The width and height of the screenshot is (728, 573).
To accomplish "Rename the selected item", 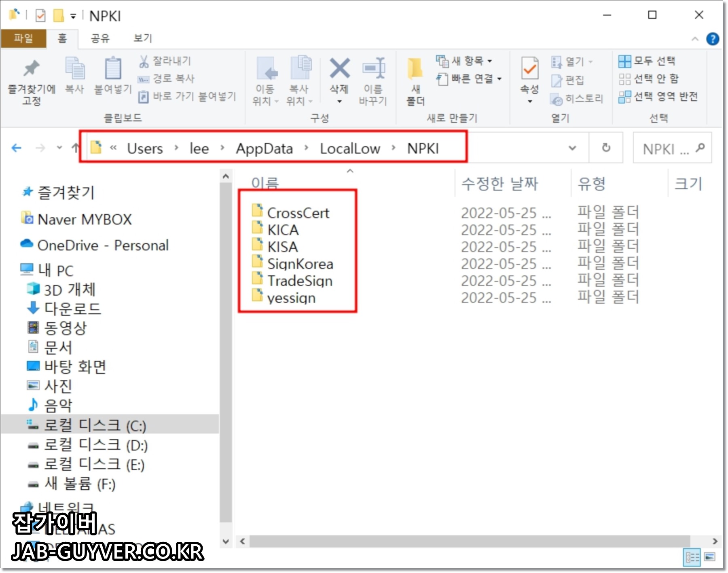I will tap(373, 81).
